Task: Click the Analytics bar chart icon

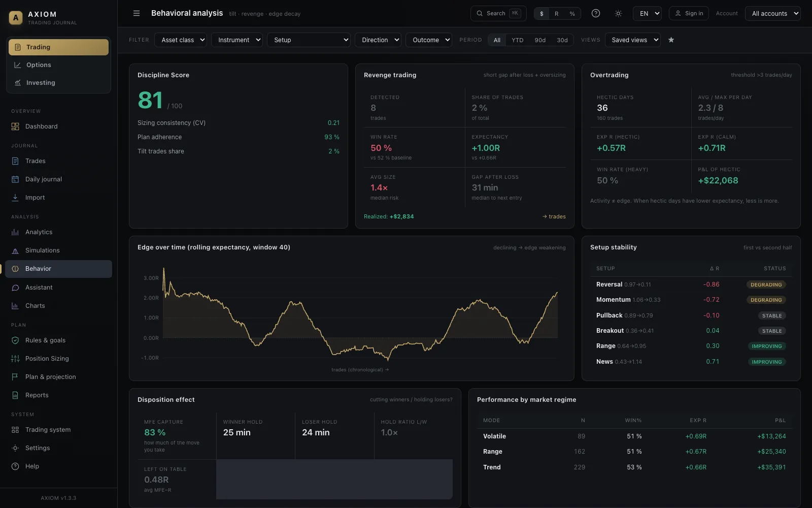Action: pos(15,232)
